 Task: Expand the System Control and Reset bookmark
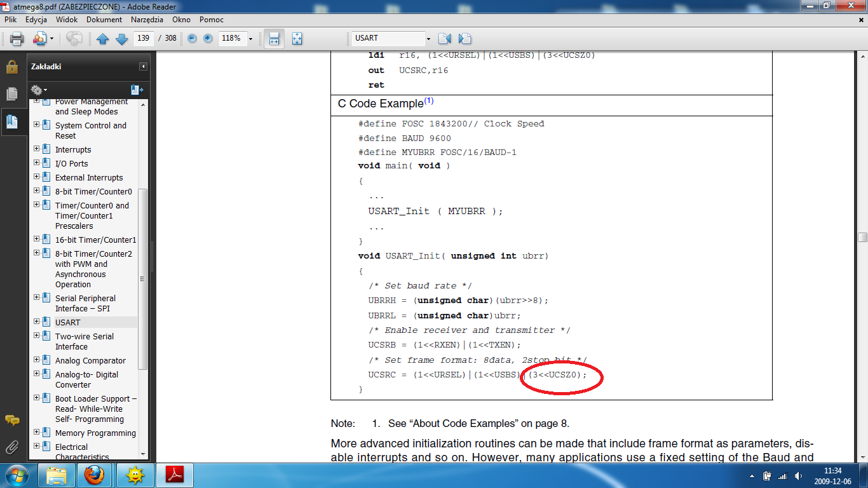tap(36, 125)
